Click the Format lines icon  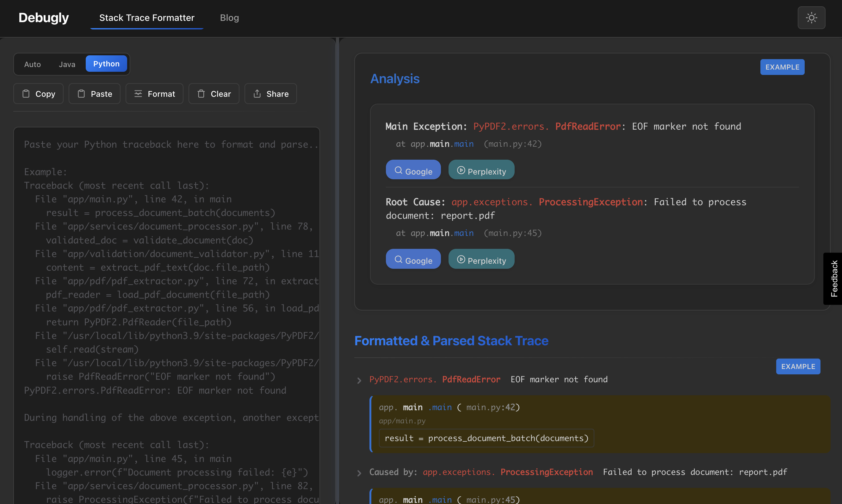[138, 94]
